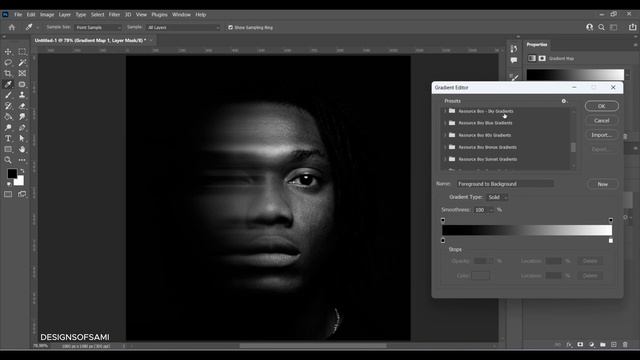
Task: Select the Brush tool
Action: (8, 95)
